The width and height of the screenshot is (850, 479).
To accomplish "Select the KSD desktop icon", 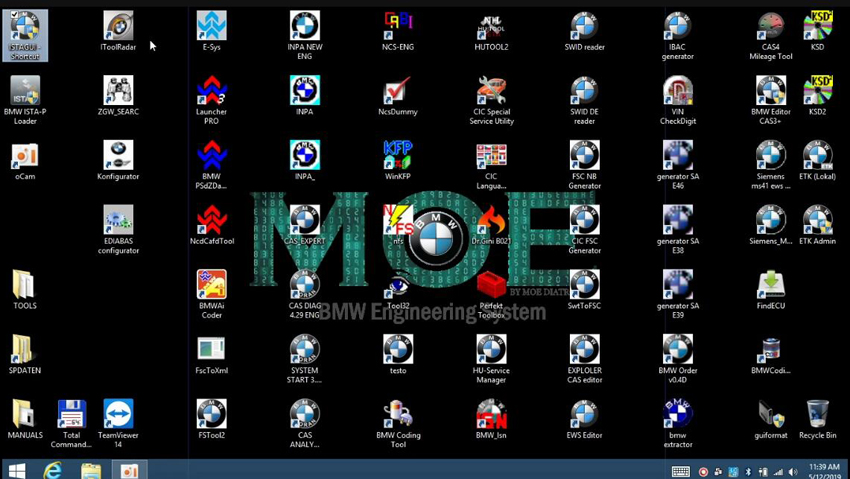I will (x=817, y=31).
